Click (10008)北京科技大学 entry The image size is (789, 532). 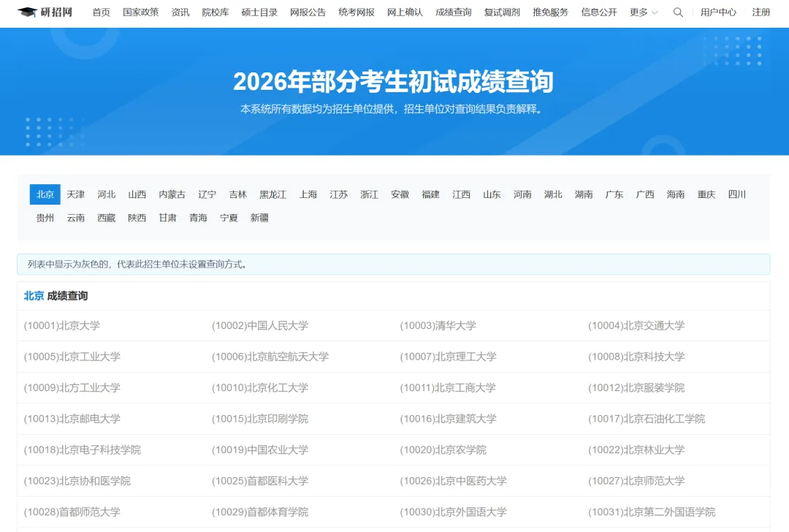[x=636, y=357]
